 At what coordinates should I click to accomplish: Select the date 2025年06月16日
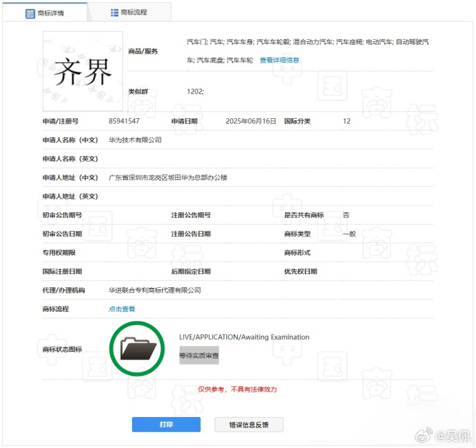coord(251,121)
